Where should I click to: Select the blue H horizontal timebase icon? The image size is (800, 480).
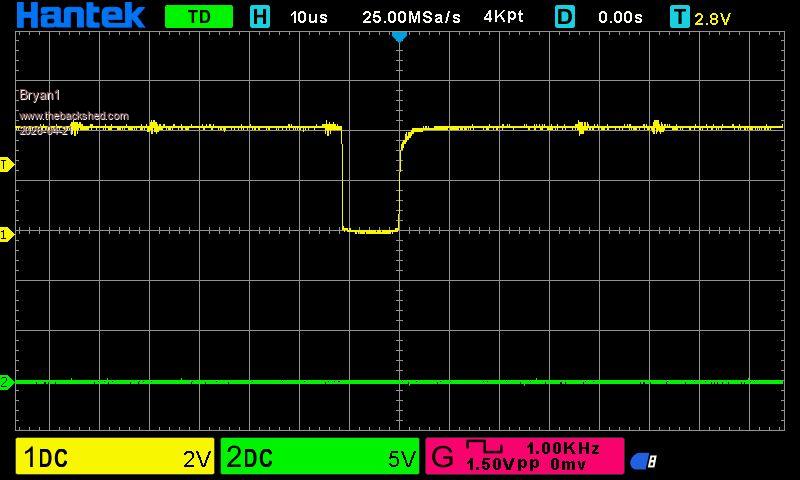click(260, 17)
